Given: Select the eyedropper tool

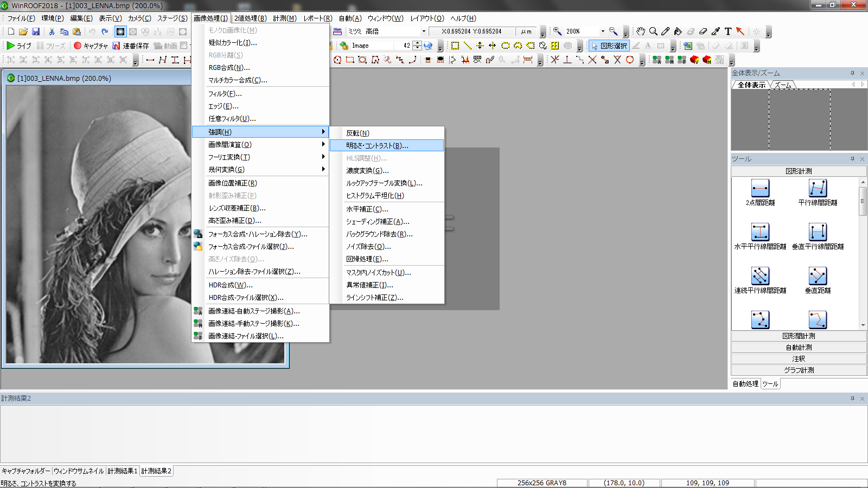Looking at the screenshot, I should pos(716,31).
